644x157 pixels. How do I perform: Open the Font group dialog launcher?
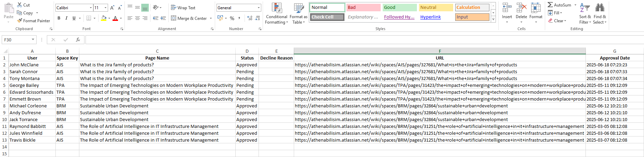(122, 29)
